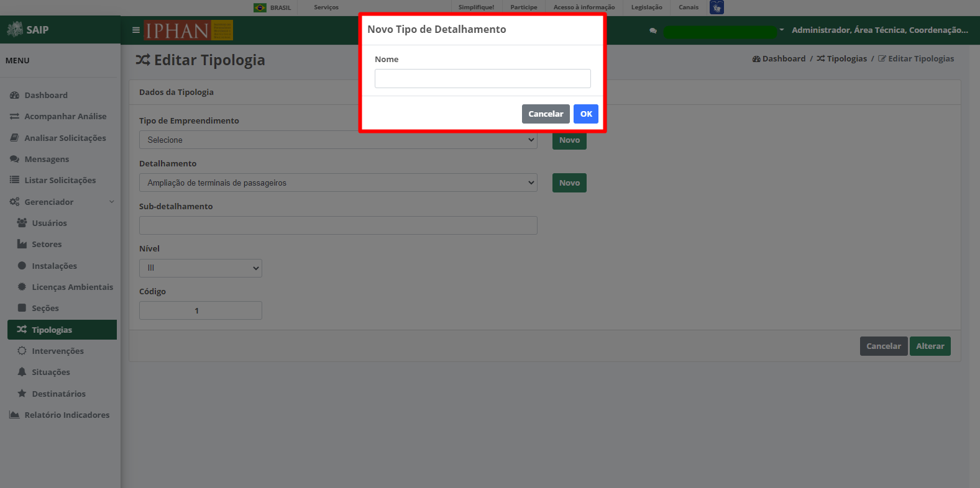Click the chat messages icon in header
980x488 pixels.
(653, 30)
